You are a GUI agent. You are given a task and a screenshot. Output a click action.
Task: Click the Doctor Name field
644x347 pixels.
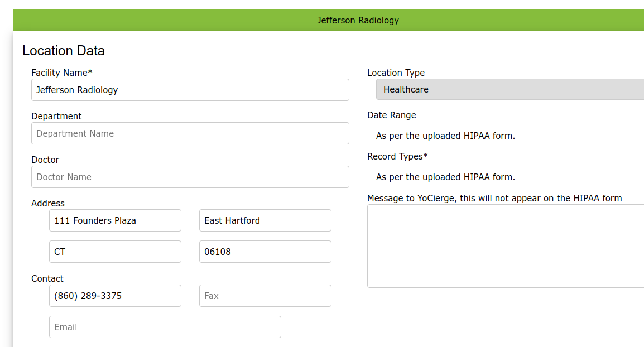pyautogui.click(x=190, y=177)
